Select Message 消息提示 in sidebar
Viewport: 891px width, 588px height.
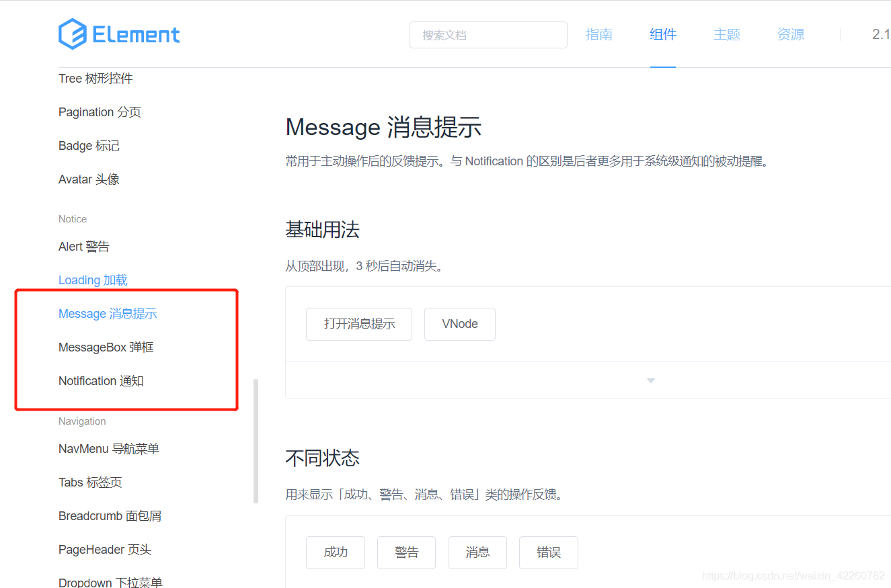[108, 314]
